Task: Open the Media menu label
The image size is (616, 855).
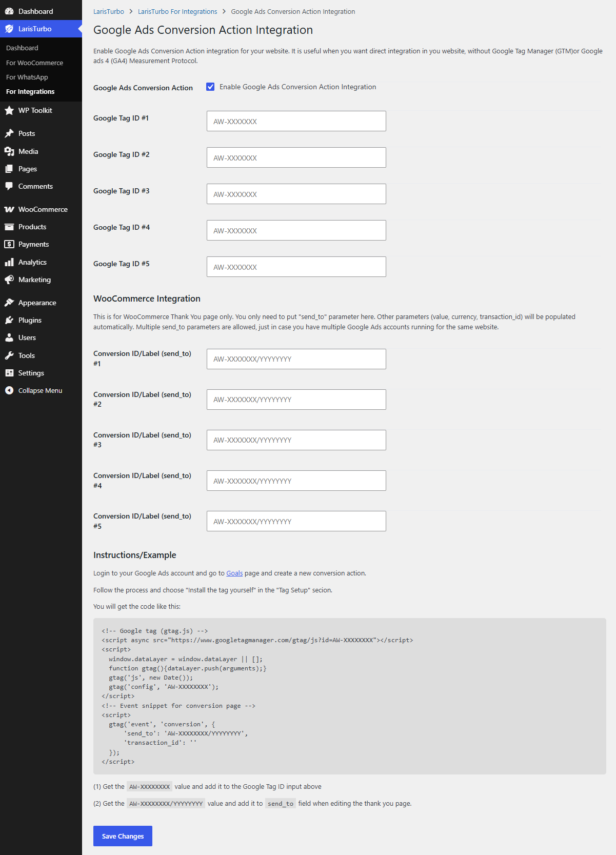Action: [x=28, y=151]
